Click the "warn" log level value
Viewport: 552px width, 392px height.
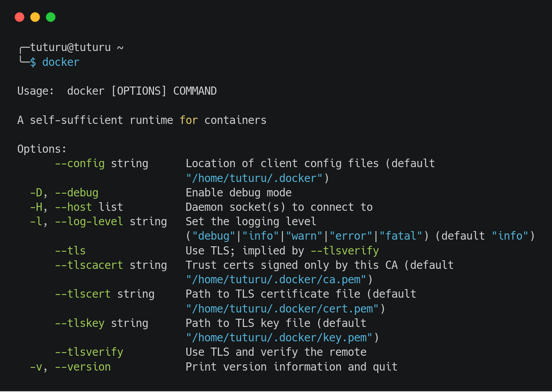click(x=304, y=236)
